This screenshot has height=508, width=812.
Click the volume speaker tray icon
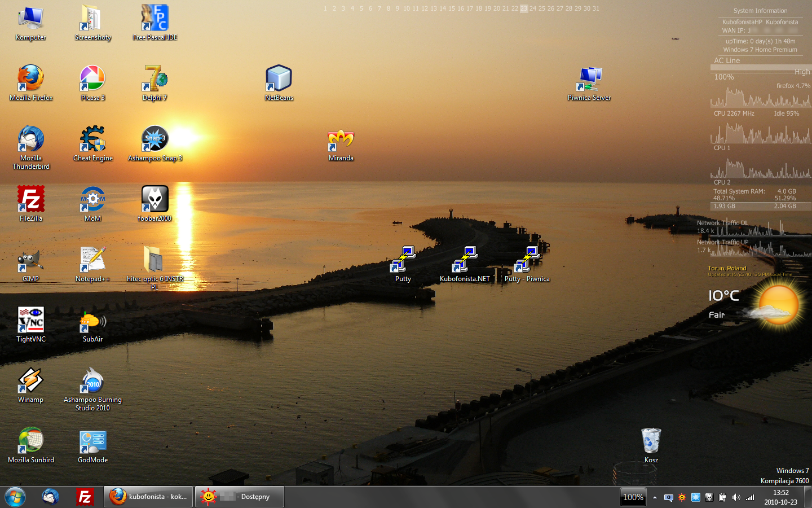point(736,497)
